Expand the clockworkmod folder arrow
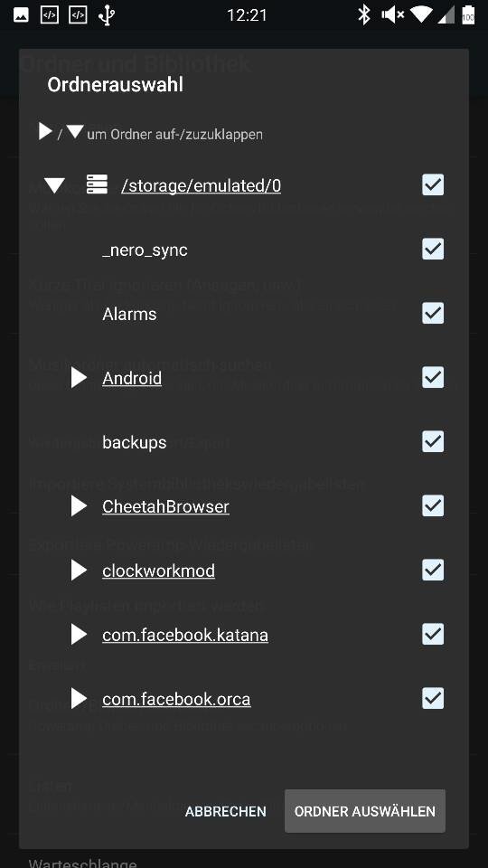This screenshot has height=868, width=488. (80, 571)
